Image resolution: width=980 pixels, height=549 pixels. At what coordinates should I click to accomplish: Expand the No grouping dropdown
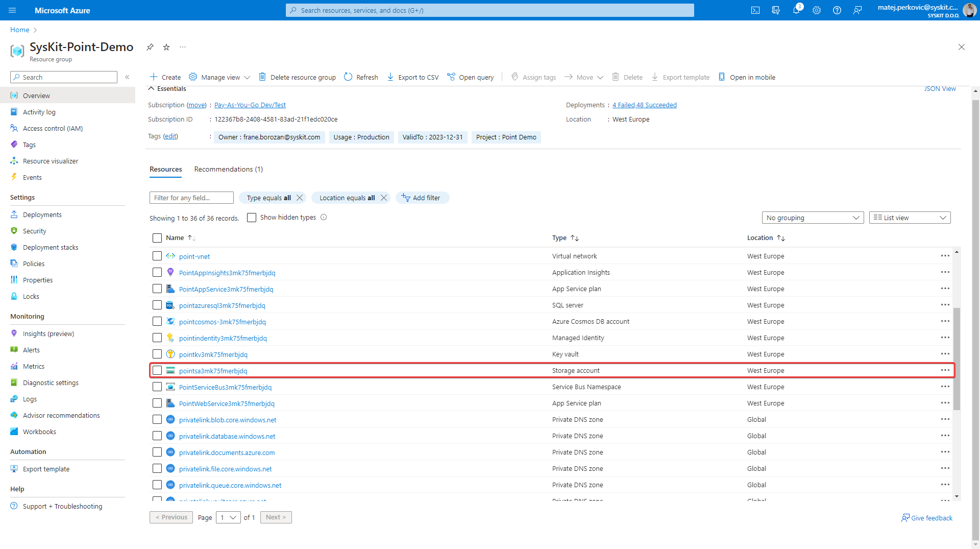812,218
